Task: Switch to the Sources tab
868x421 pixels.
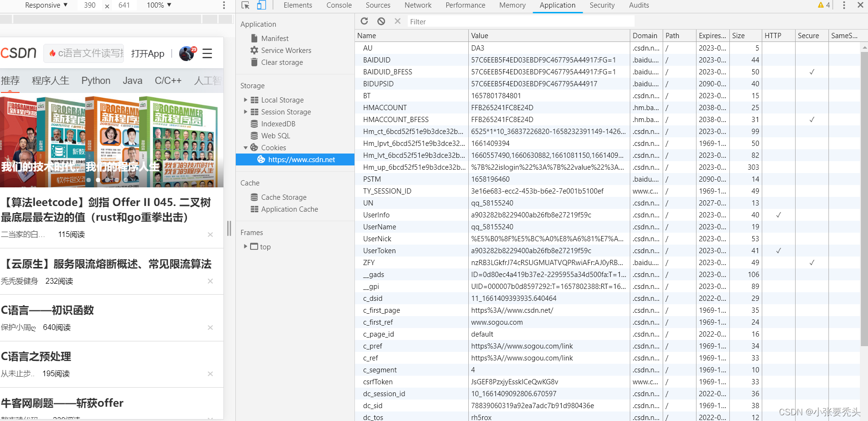Action: [x=378, y=5]
